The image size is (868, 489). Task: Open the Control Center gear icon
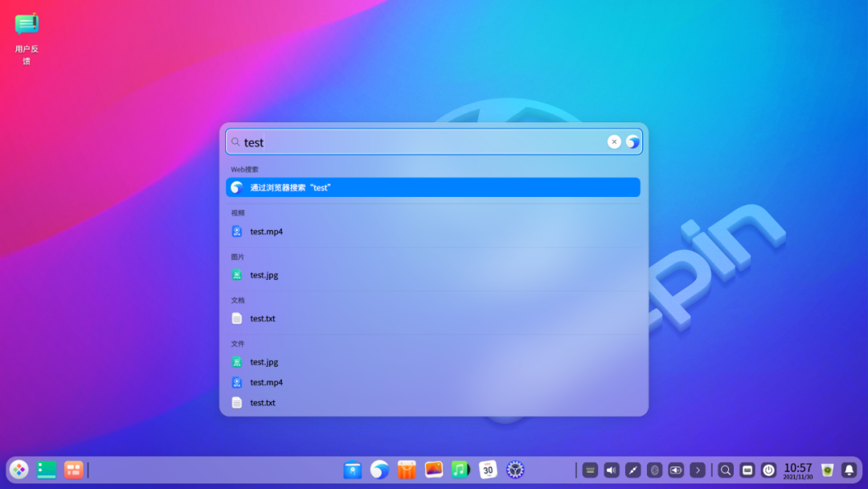[x=515, y=470]
